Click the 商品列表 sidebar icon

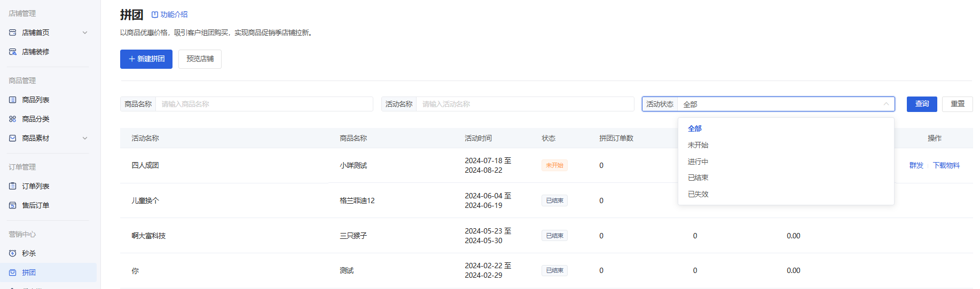coord(13,100)
